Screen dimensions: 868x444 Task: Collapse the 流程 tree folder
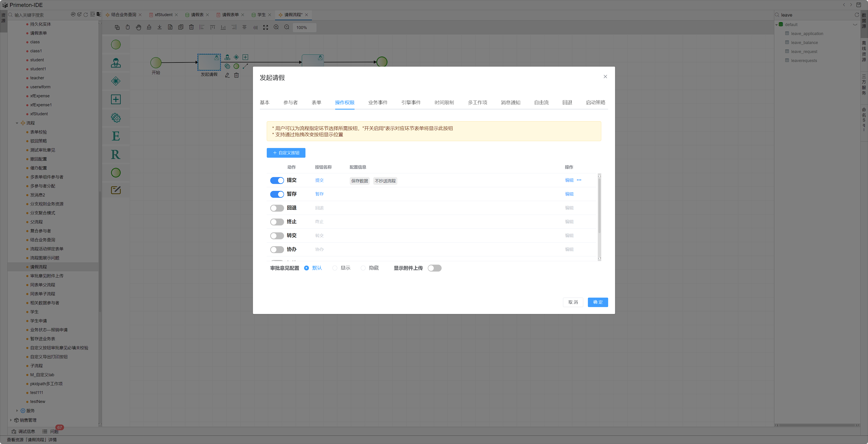click(17, 123)
